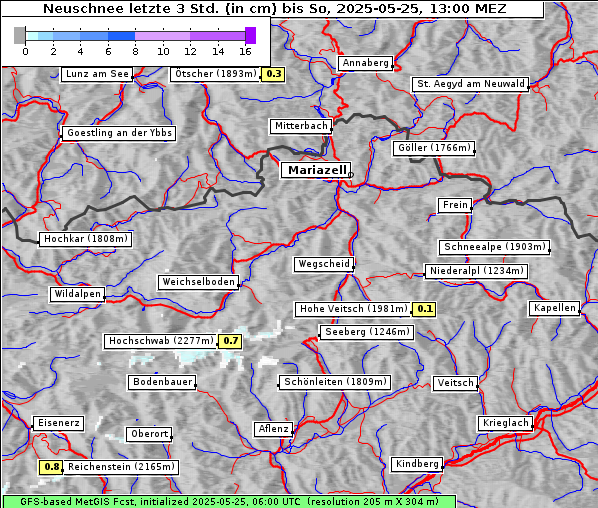Image resolution: width=598 pixels, height=508 pixels.
Task: Click the Hochschwab snow value 0.7
Action: tap(230, 341)
